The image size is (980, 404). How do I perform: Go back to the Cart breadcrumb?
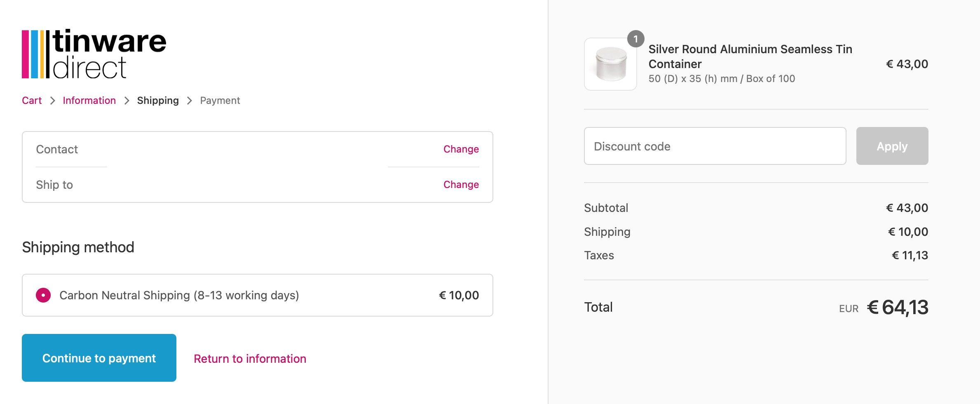point(32,101)
